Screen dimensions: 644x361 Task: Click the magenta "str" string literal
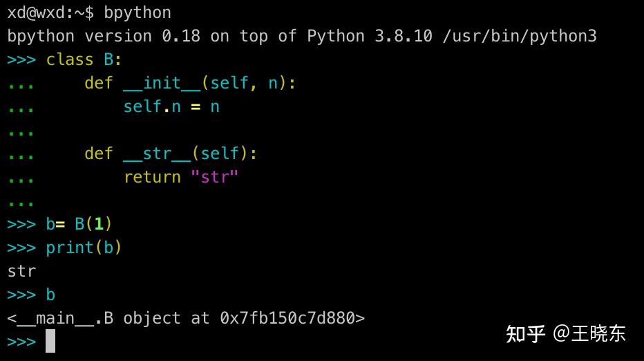click(214, 177)
